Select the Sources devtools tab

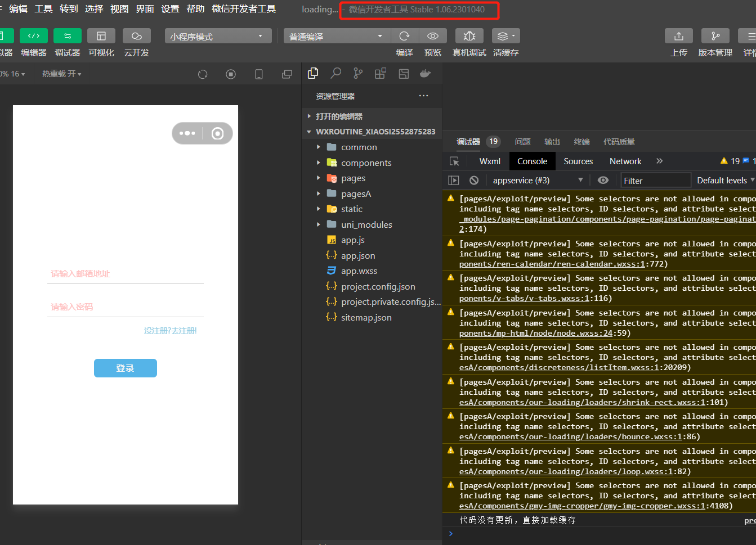click(578, 161)
